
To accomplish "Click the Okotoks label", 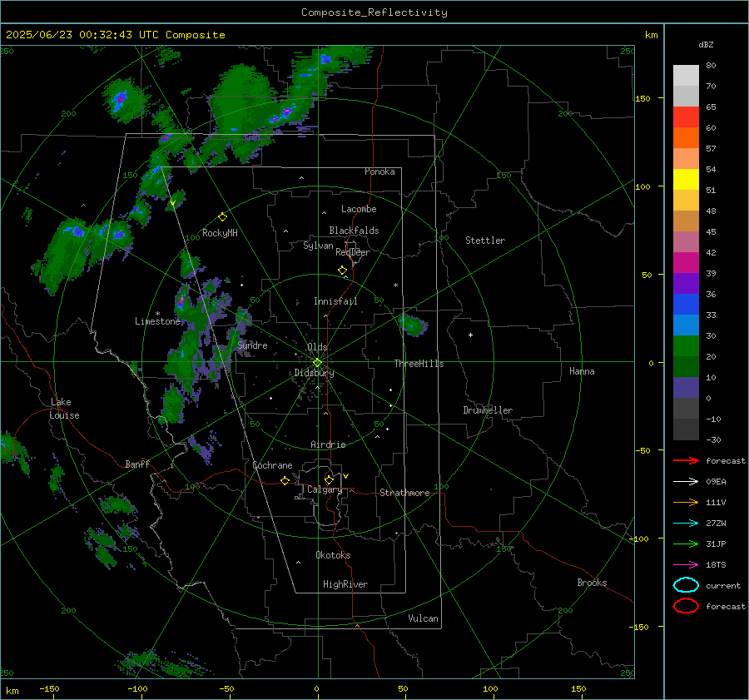I will pos(333,555).
